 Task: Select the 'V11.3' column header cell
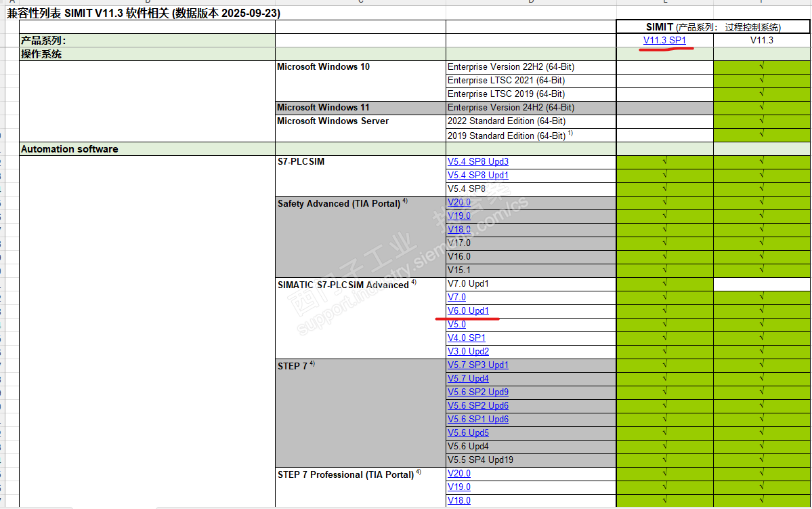pyautogui.click(x=762, y=41)
